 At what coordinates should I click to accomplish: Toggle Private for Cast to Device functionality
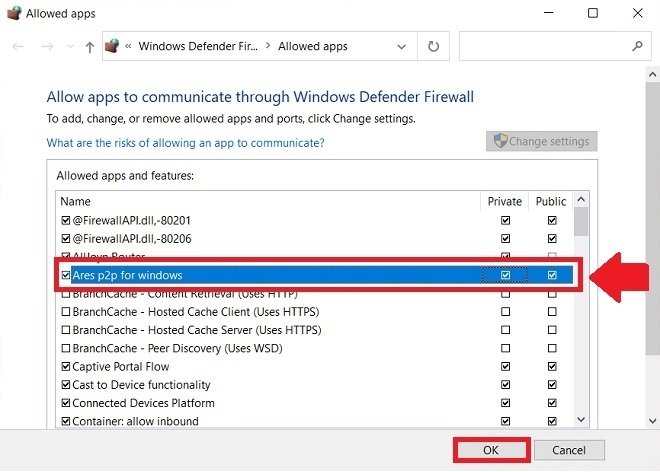coord(505,384)
